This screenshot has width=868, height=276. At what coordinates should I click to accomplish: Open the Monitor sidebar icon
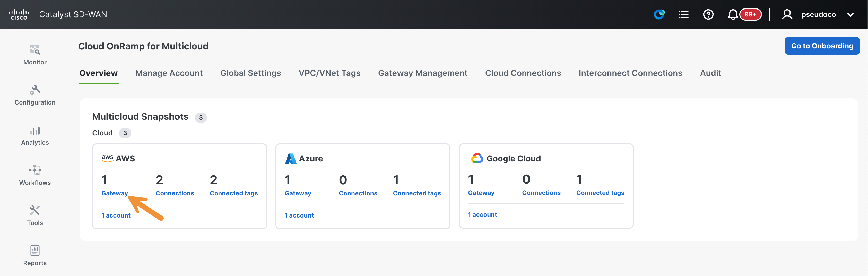[x=35, y=49]
